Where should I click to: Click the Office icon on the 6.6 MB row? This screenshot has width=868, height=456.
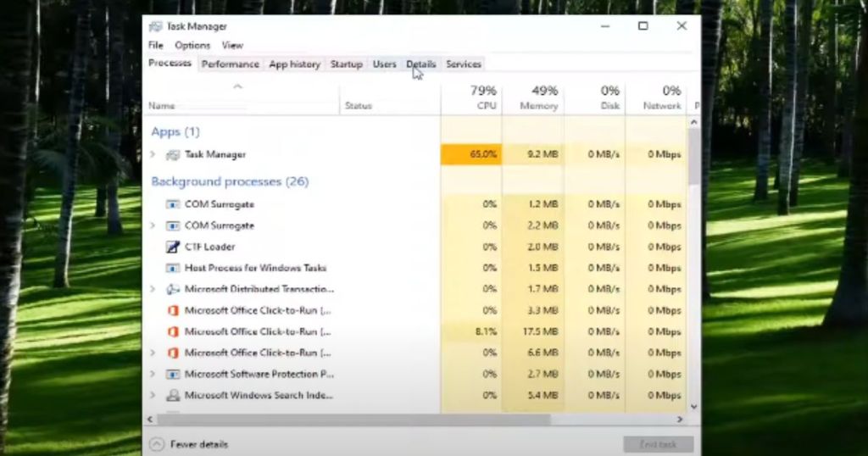tap(173, 353)
